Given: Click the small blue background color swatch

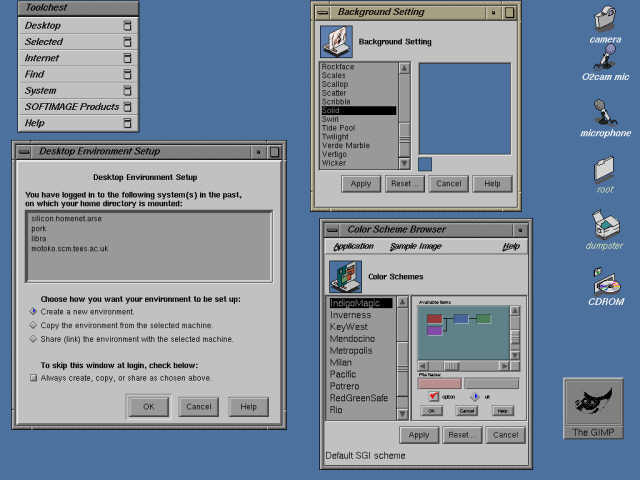Looking at the screenshot, I should tap(425, 164).
